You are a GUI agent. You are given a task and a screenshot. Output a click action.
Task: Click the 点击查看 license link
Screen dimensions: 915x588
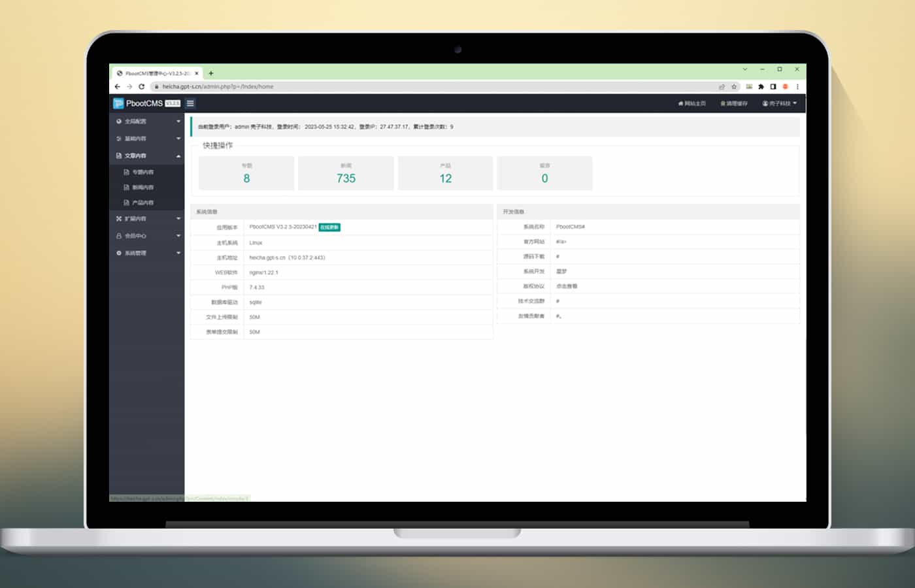click(x=567, y=286)
